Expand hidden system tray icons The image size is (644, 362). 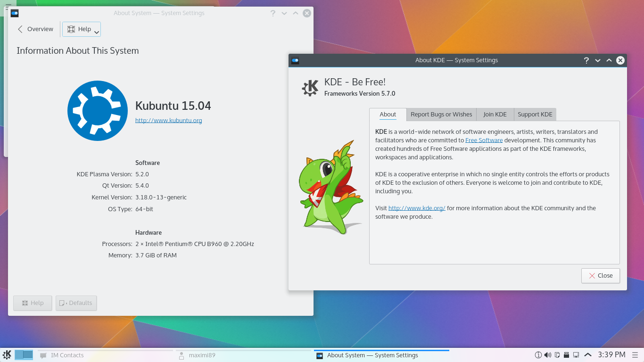point(588,355)
